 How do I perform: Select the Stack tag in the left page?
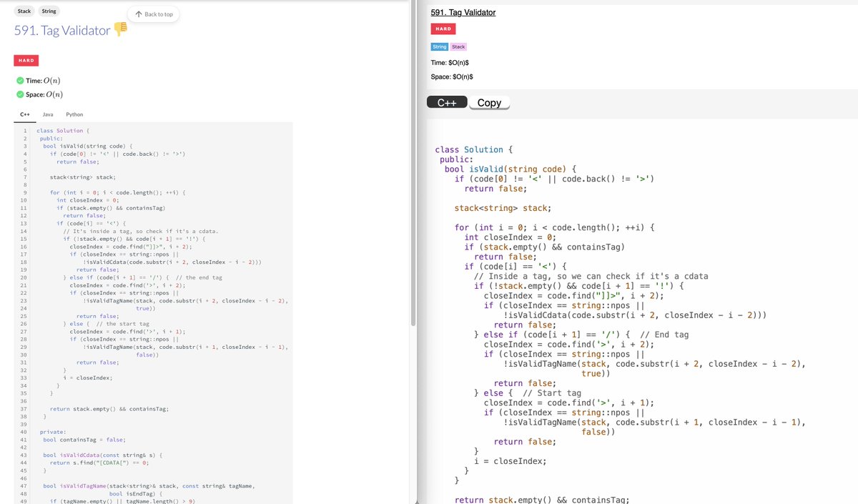(24, 11)
